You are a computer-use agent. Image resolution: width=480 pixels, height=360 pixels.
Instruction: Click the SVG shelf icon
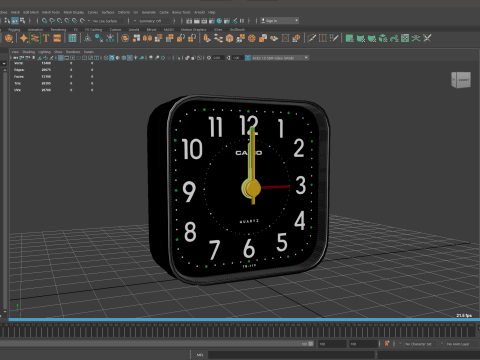[57, 38]
